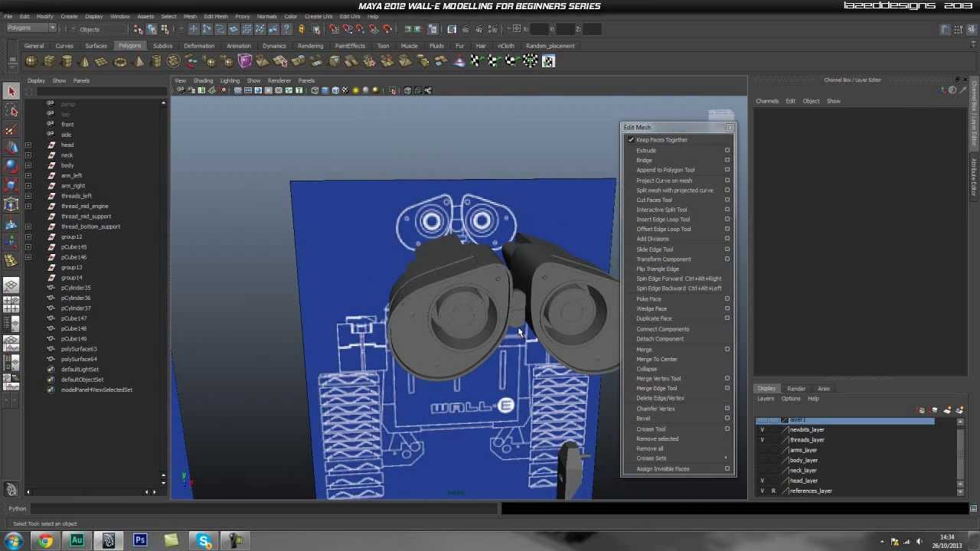Viewport: 980px width, 551px height.
Task: Expand the threads_left node in the outliner
Action: [x=28, y=196]
